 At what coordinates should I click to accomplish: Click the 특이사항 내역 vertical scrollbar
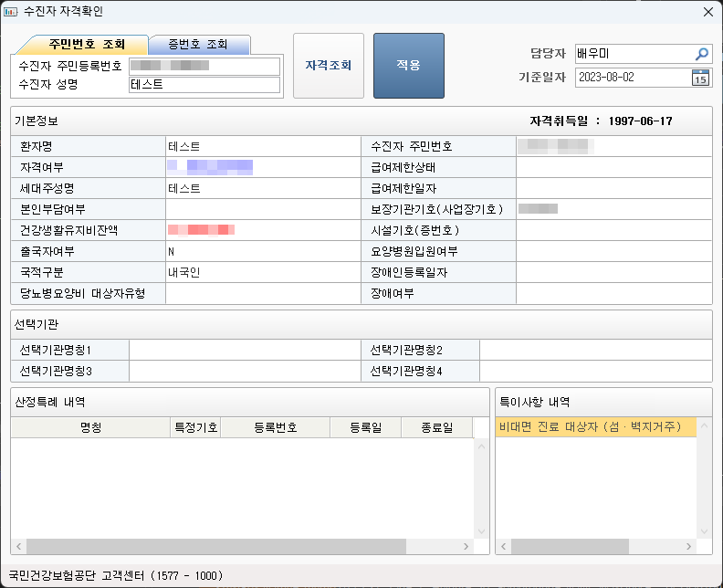click(703, 484)
